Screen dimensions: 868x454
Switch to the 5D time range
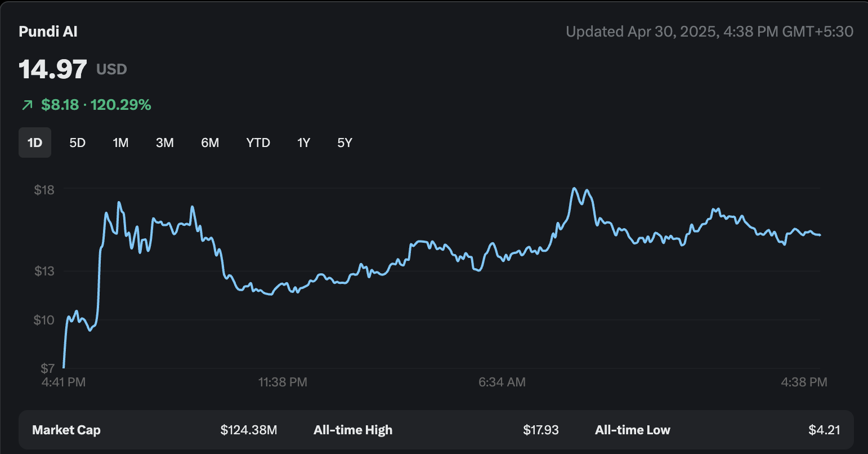coord(77,143)
